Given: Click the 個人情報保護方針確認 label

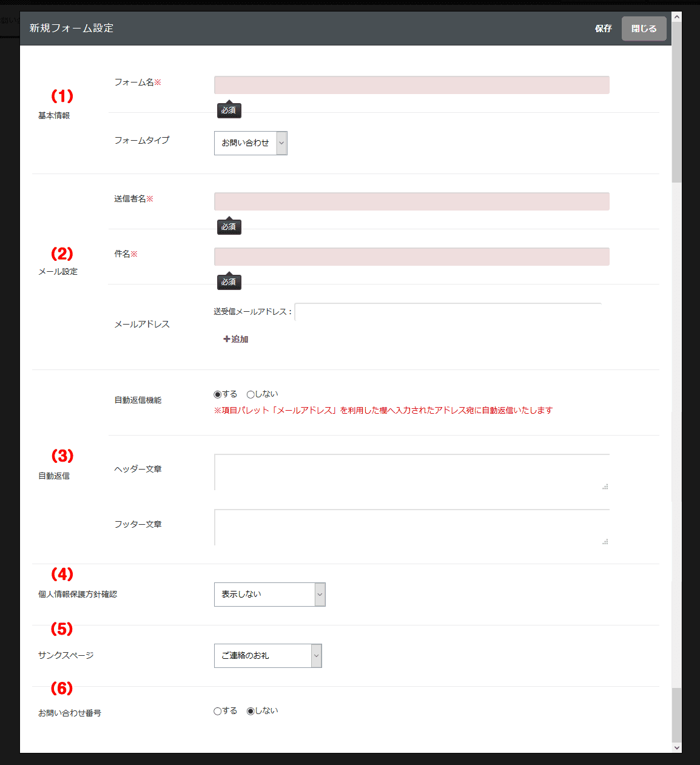Looking at the screenshot, I should 78,595.
